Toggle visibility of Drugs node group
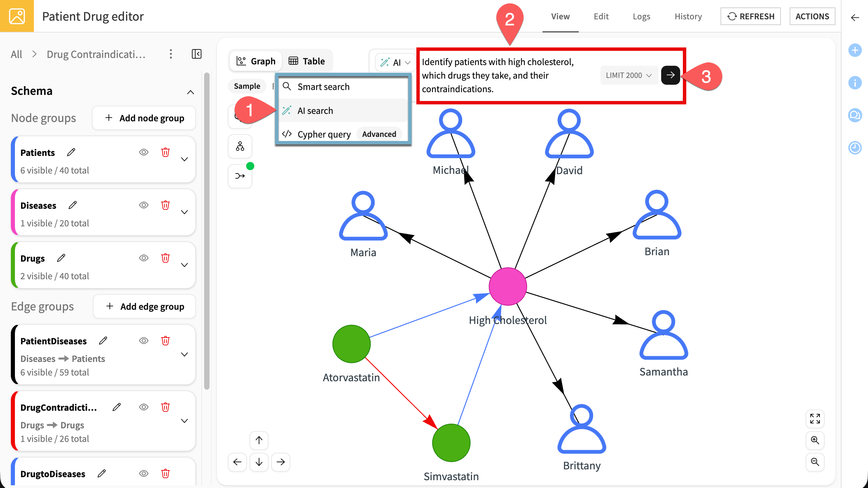Viewport: 868px width, 488px height. [x=144, y=258]
